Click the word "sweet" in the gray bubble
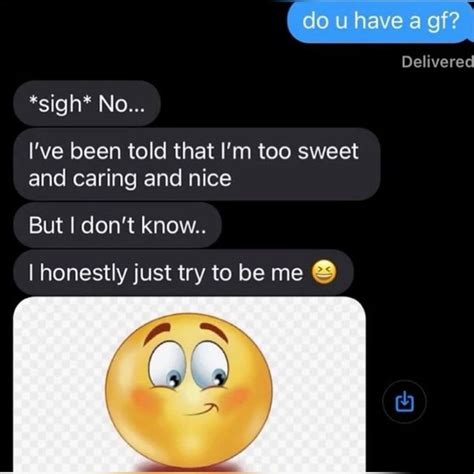 (328, 151)
